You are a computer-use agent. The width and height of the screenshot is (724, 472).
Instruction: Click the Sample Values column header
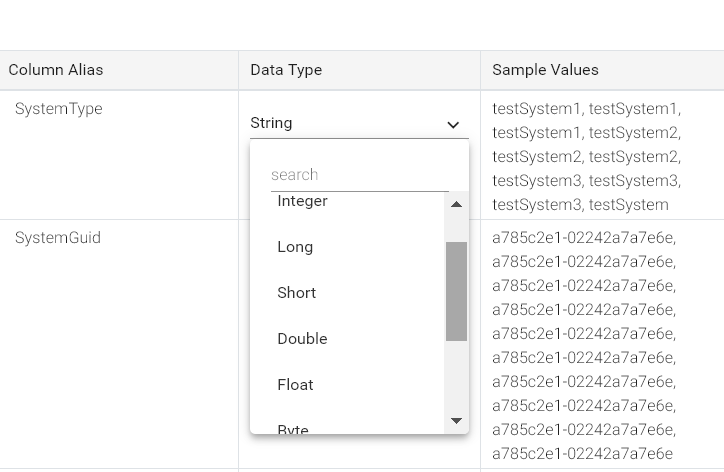(545, 70)
